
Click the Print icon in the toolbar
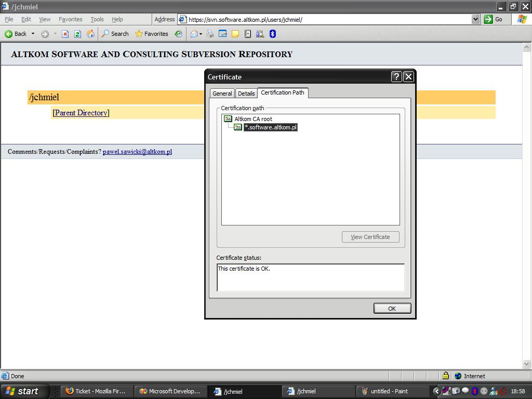[210, 34]
